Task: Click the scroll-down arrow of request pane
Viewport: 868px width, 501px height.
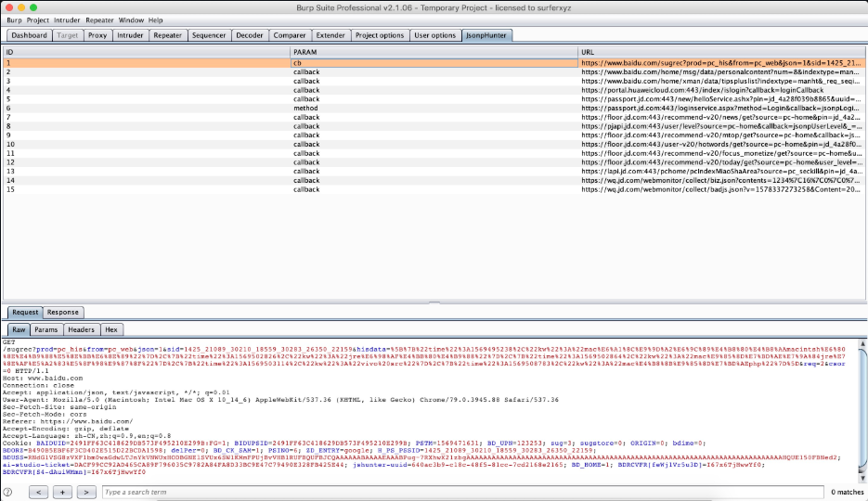Action: pyautogui.click(x=862, y=477)
